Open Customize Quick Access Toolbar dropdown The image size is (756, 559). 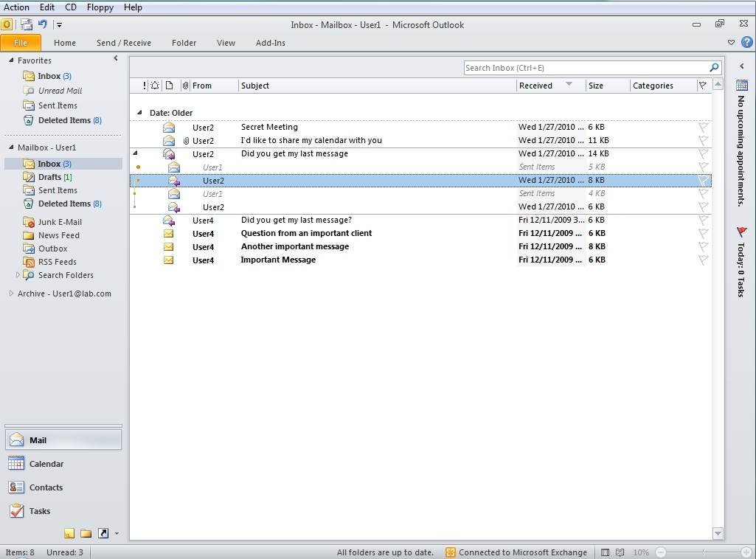pyautogui.click(x=59, y=25)
